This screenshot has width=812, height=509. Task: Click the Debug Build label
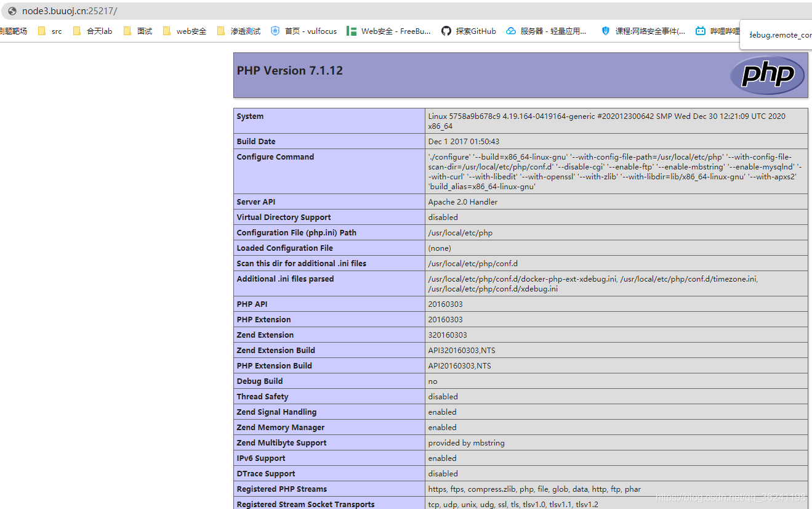[x=260, y=381]
